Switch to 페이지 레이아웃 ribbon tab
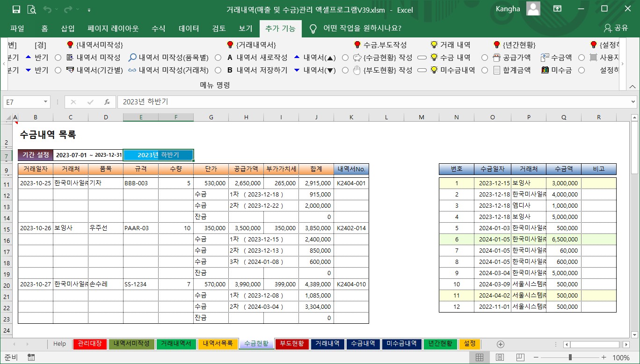The image size is (640, 364). coord(113,28)
